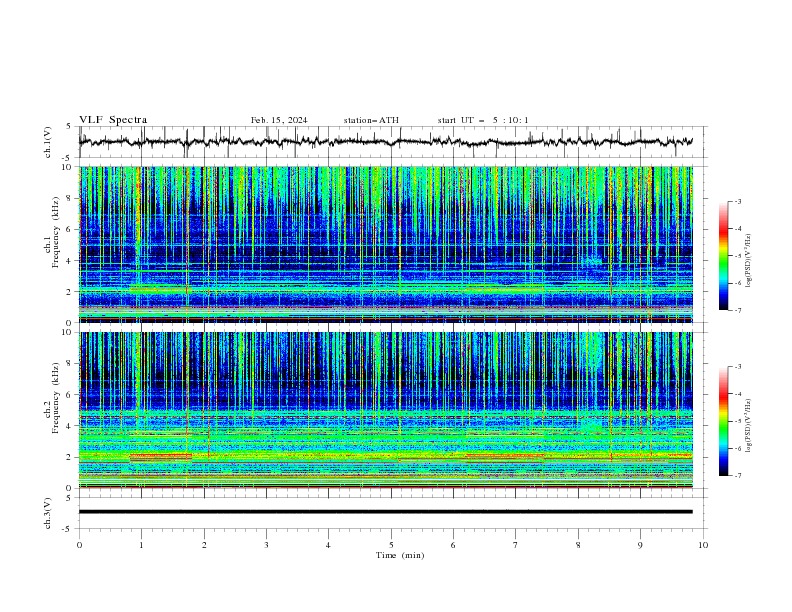Click the time axis tick label '0'
Image resolution: width=792 pixels, height=612 pixels.
(x=79, y=545)
